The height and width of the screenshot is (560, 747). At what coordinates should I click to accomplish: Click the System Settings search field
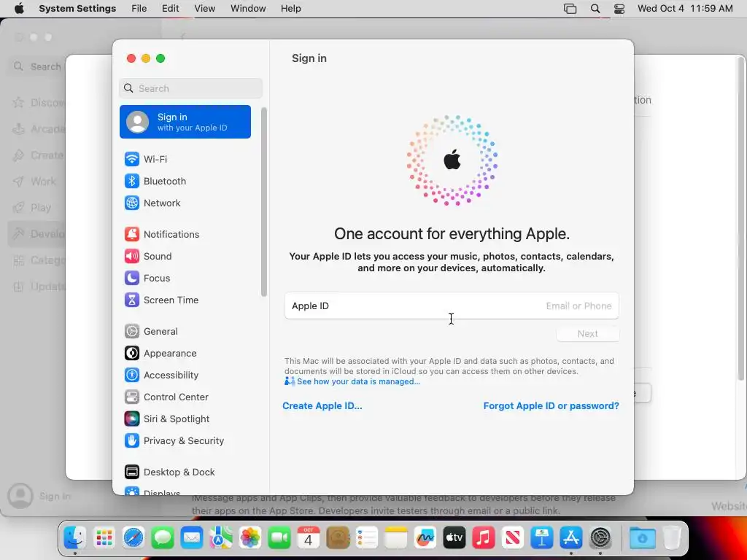click(190, 88)
